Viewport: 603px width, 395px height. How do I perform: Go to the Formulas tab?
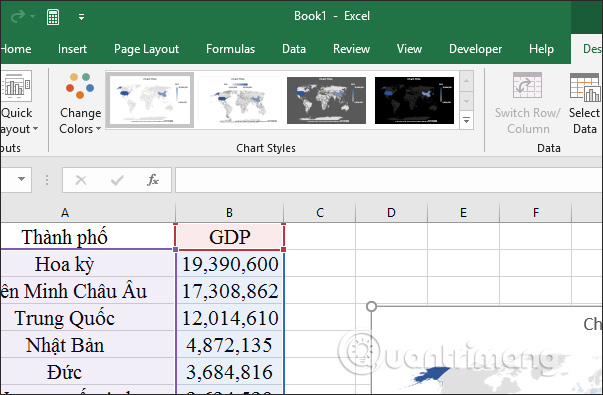pos(230,49)
